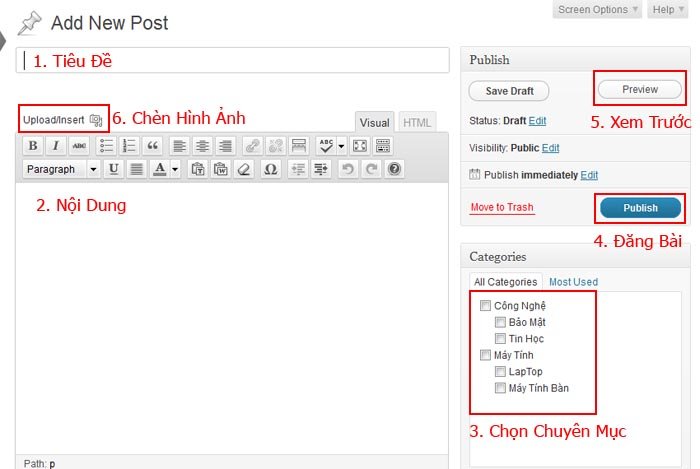Switch to the HTML editor tab
Image resolution: width=700 pixels, height=469 pixels.
[418, 123]
